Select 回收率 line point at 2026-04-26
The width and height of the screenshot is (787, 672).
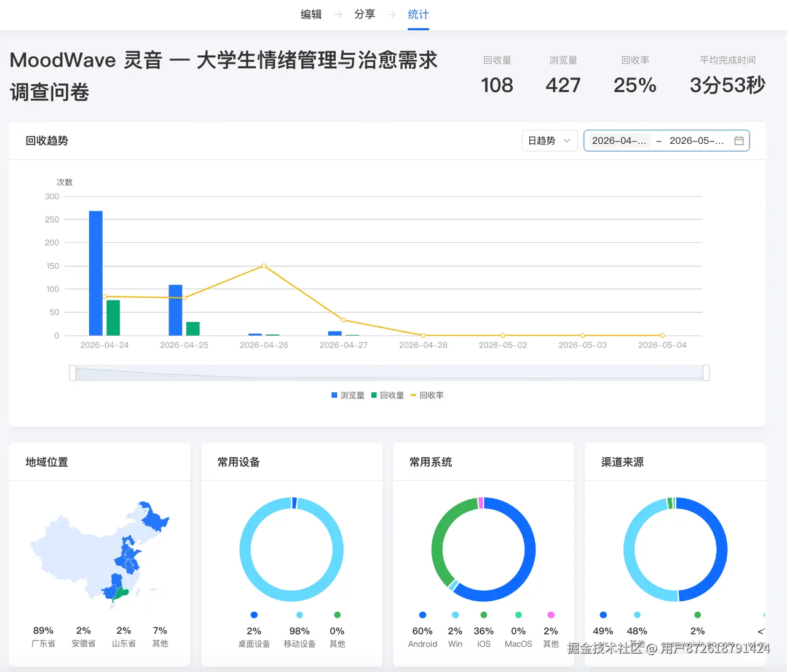pos(264,266)
